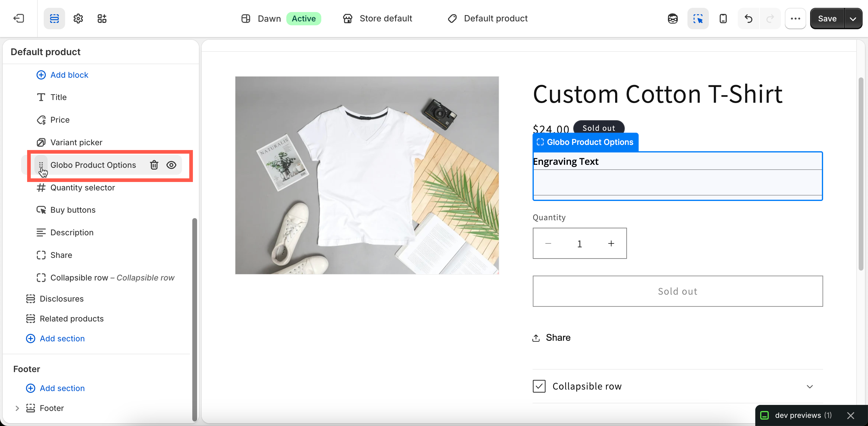The height and width of the screenshot is (426, 868).
Task: Open the more actions ellipsis menu
Action: tap(795, 18)
